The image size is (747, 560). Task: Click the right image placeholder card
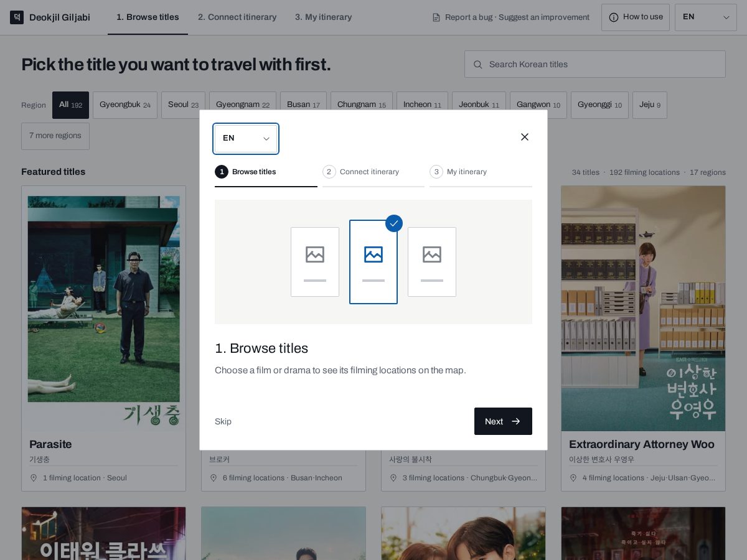tap(432, 262)
